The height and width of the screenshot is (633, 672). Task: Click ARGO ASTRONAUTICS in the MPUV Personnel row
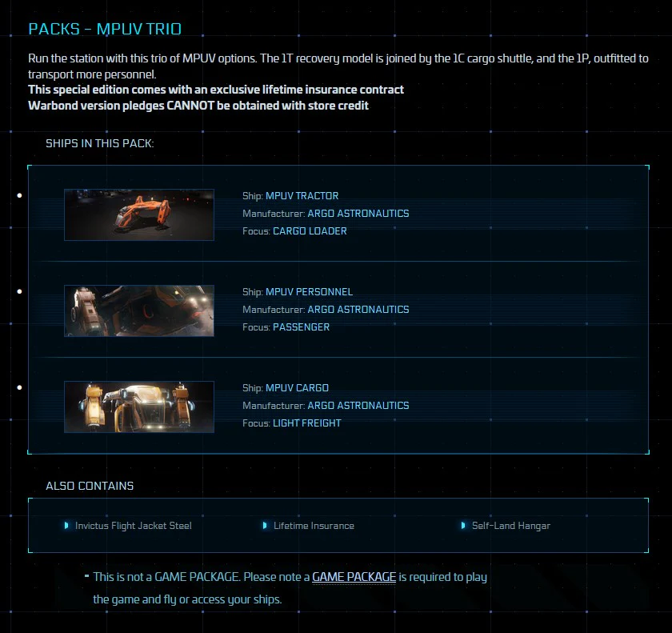358,310
